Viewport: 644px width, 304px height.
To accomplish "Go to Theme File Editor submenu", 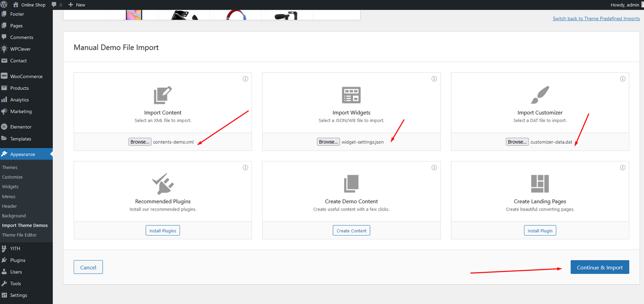I will click(x=19, y=235).
